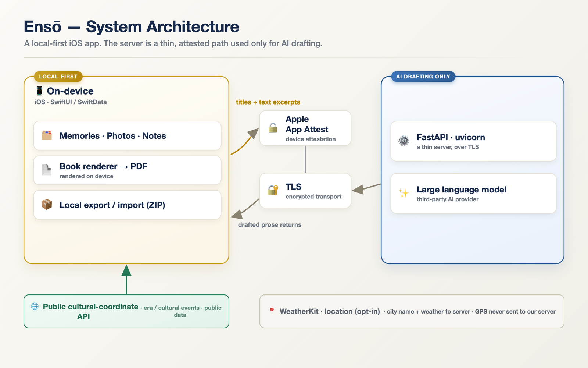Click the gear icon beside FastAPI
588x368 pixels.
tap(404, 141)
